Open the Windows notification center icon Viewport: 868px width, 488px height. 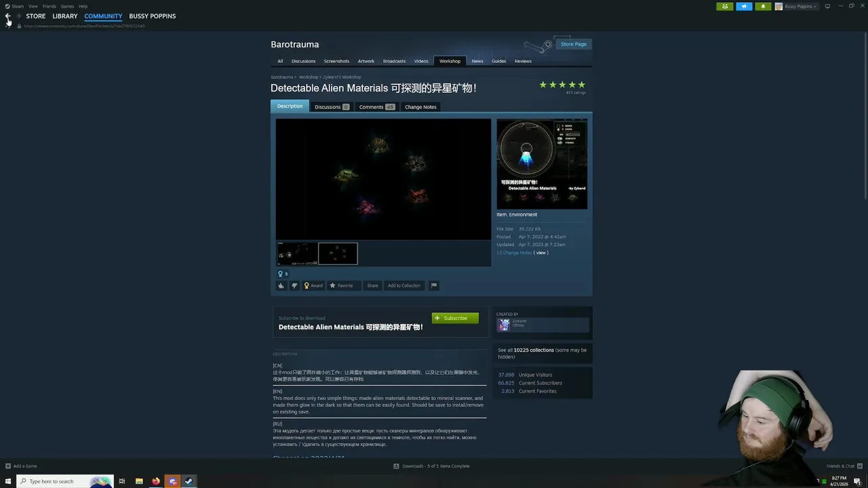pyautogui.click(x=857, y=481)
